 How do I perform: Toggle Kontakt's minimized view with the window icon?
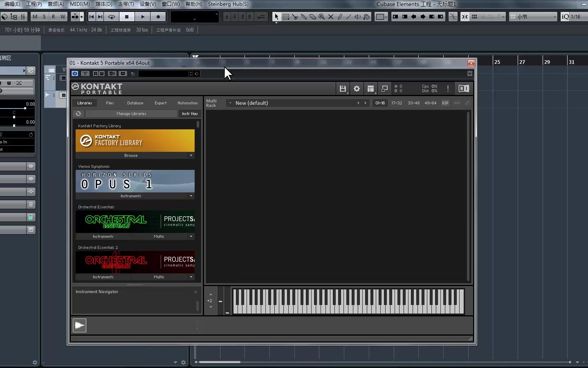(x=384, y=88)
